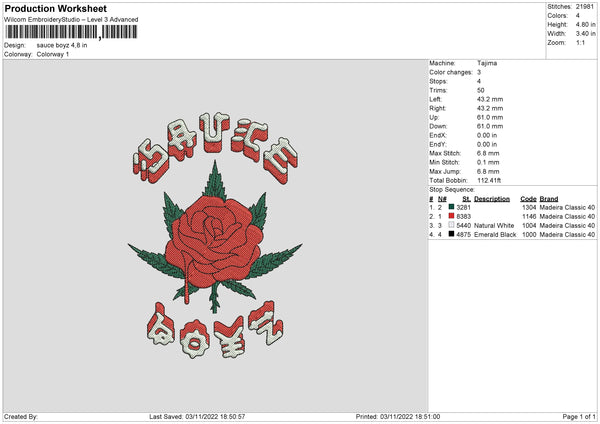Click the barcode under the worksheet title
The height and width of the screenshot is (424, 600).
[x=72, y=32]
